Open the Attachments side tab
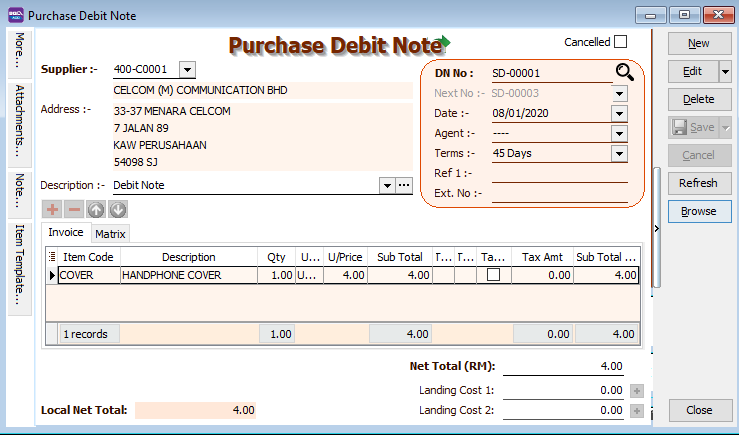Viewport: 739px width, 435px height. pos(20,121)
